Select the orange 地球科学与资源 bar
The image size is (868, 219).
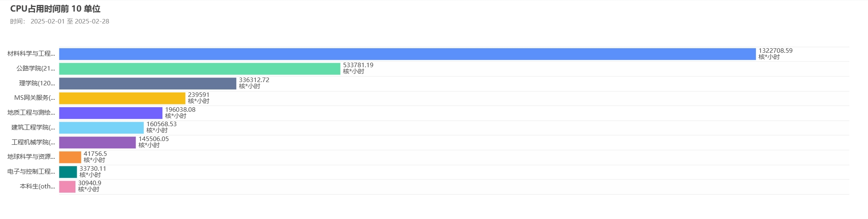[70, 157]
